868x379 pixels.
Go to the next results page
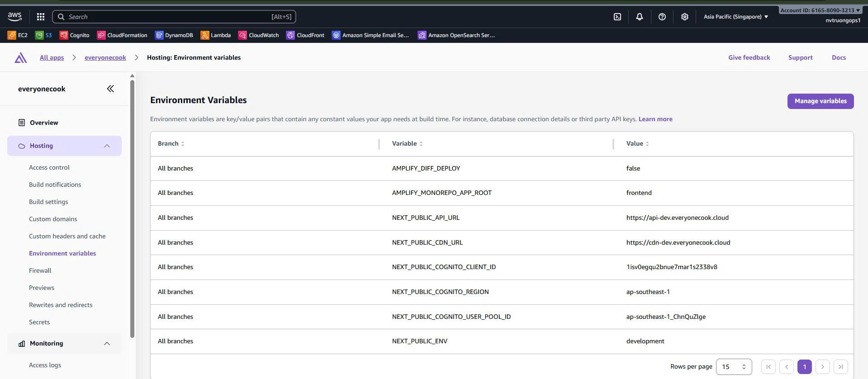click(823, 367)
